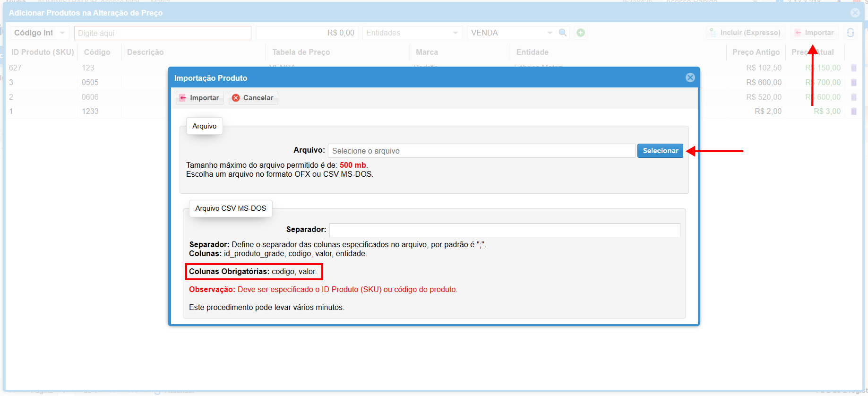This screenshot has width=868, height=396.
Task: Click the trash icon for the R$ 700,00 row
Action: click(854, 83)
